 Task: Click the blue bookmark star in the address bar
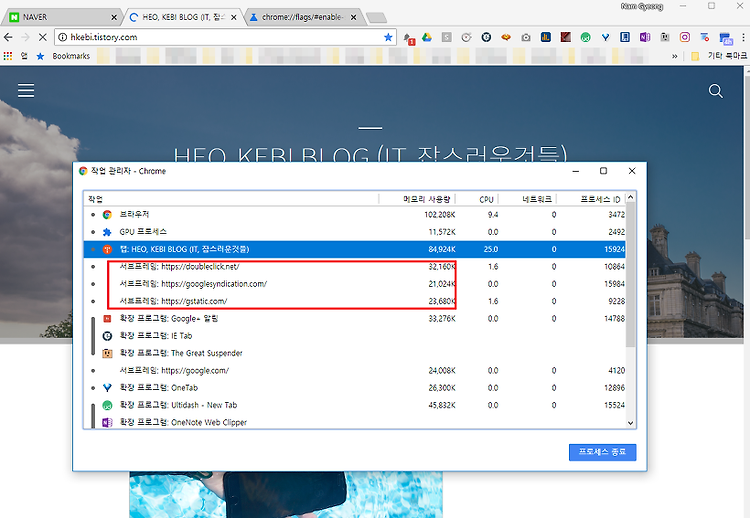[388, 37]
